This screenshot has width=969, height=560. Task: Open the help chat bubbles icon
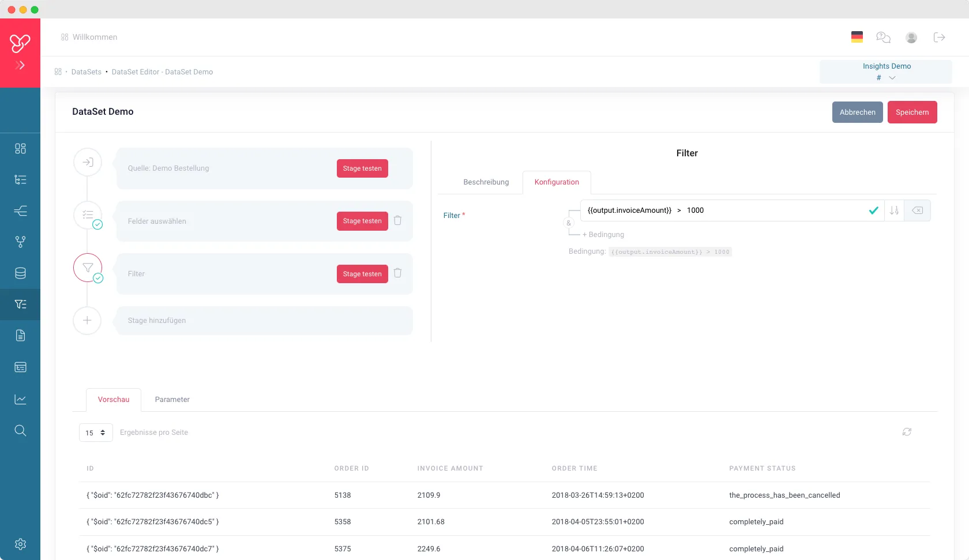pos(883,37)
